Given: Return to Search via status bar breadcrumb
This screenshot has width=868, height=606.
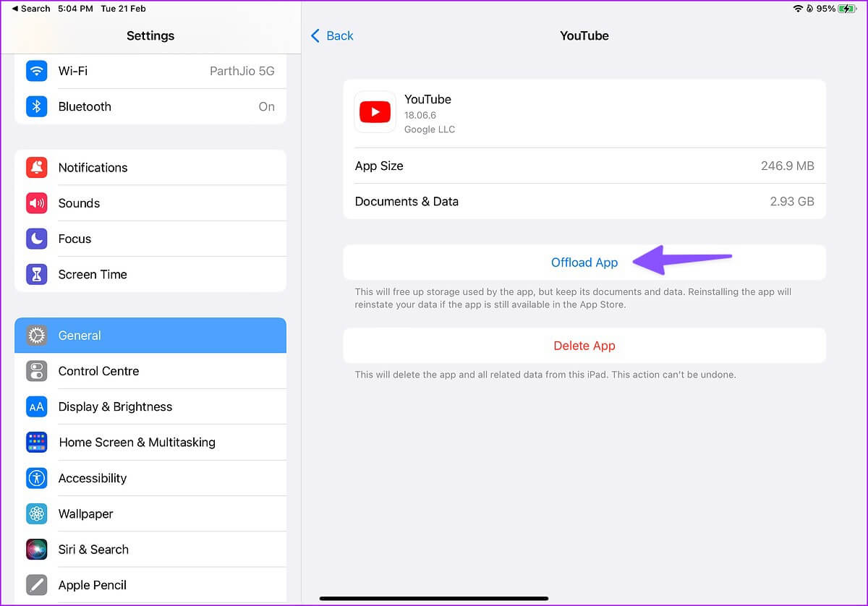Looking at the screenshot, I should pos(31,9).
